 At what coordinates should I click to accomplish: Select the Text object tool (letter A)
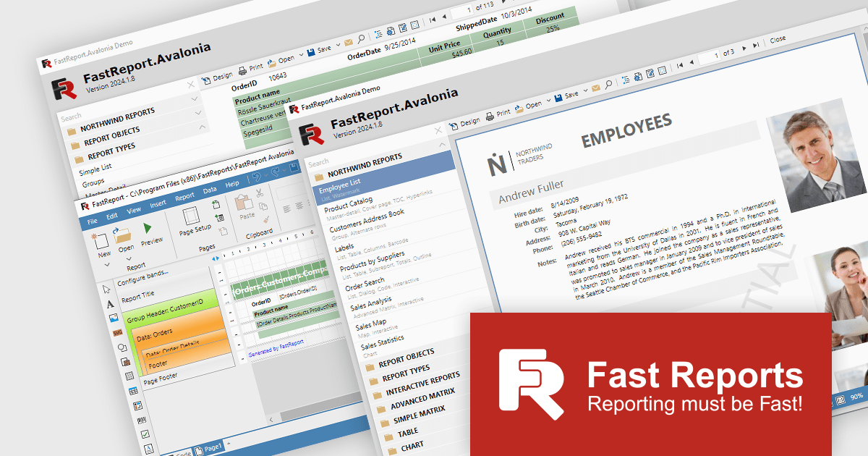(x=110, y=305)
